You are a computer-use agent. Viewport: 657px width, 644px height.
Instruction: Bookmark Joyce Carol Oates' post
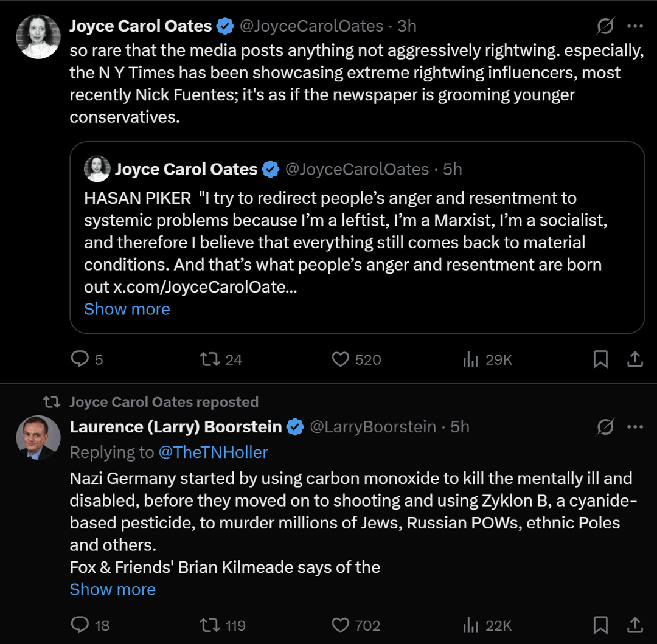point(600,359)
